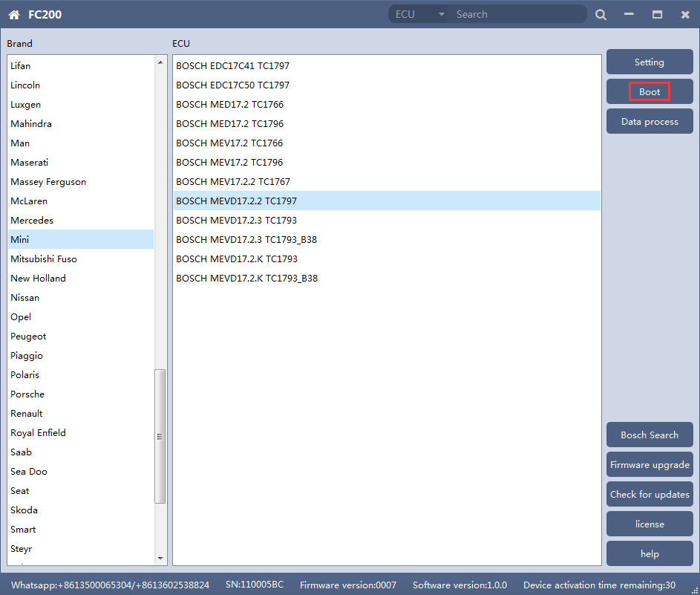Select BOSCH MEV17.2.2 TC1767 ECU
Screen dimensions: 700x595
coord(387,182)
